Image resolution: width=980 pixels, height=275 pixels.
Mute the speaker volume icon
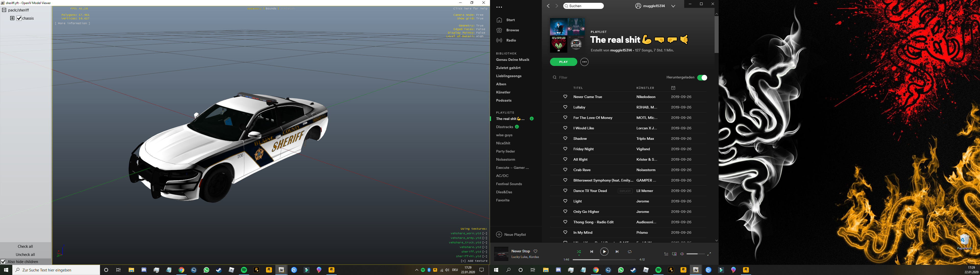[682, 254]
